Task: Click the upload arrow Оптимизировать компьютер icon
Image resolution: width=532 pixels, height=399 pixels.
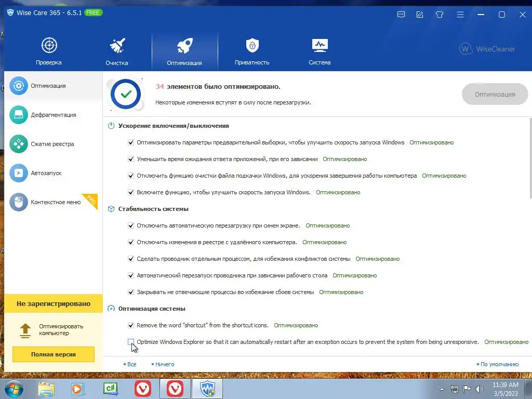Action: 25,330
